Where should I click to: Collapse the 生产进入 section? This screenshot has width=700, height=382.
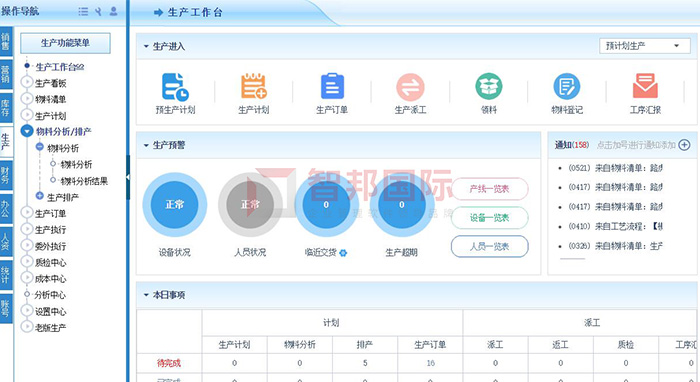pyautogui.click(x=146, y=46)
